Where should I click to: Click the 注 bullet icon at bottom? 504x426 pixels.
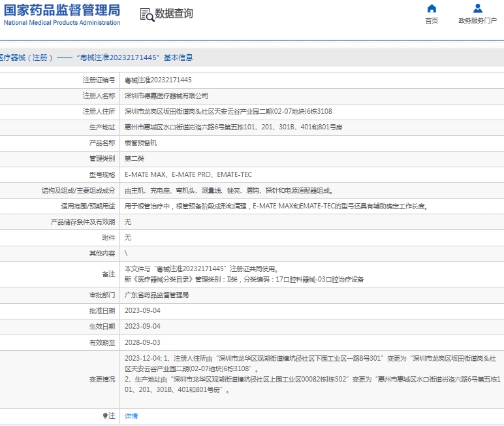[x=105, y=416]
